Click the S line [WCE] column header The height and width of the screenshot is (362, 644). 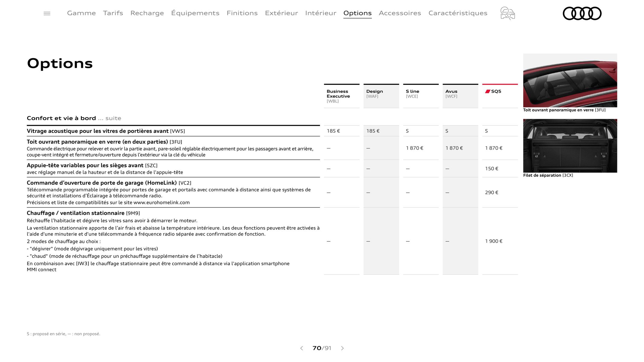coord(421,96)
